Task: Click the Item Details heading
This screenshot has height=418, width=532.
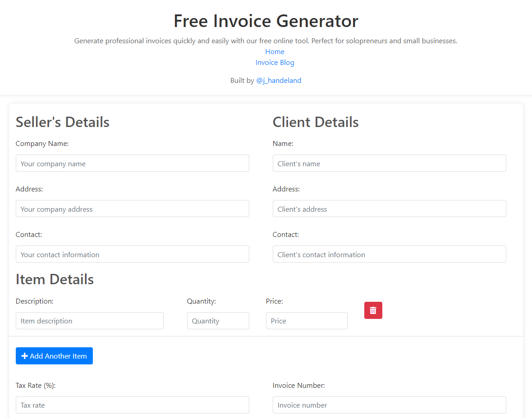Action: (x=54, y=279)
